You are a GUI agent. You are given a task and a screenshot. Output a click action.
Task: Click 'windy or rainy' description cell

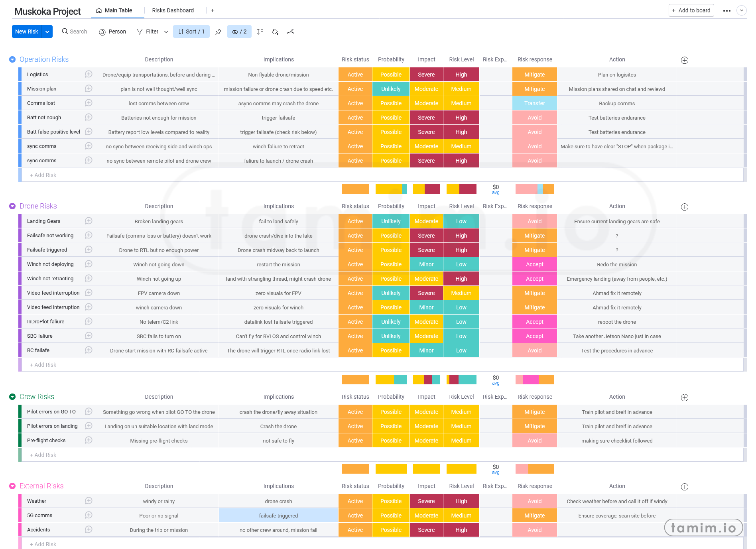tap(159, 501)
